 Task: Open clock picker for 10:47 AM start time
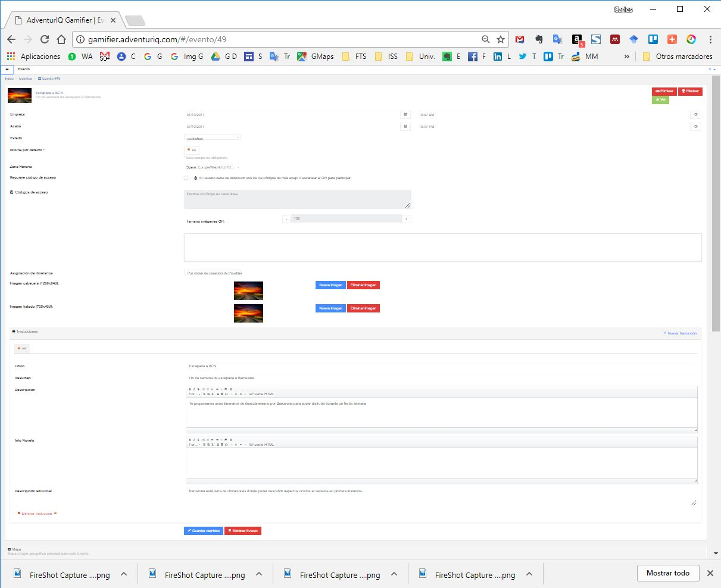(696, 115)
